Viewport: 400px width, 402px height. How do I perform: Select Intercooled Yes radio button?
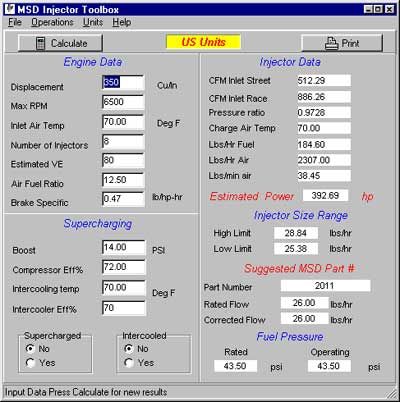pyautogui.click(x=129, y=362)
